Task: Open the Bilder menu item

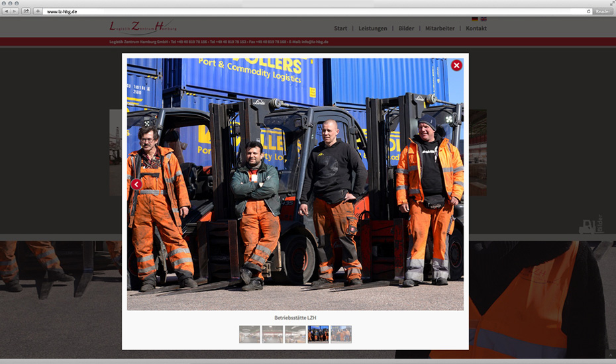Action: click(x=406, y=28)
